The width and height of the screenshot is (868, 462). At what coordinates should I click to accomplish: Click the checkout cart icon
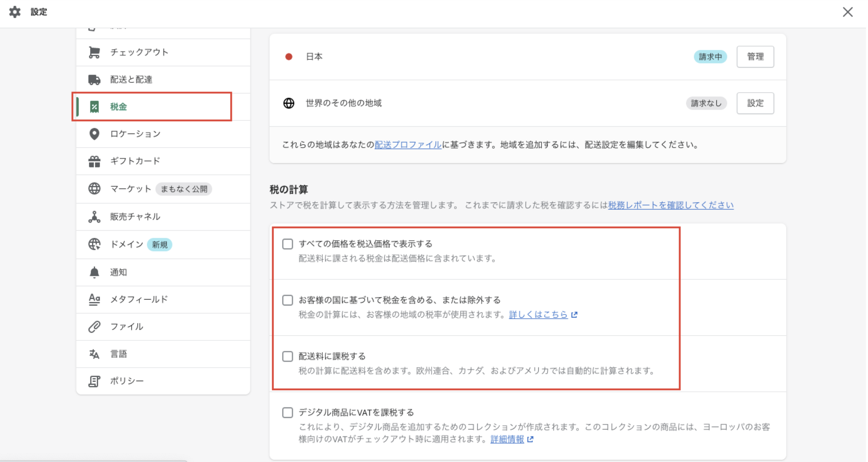click(94, 52)
